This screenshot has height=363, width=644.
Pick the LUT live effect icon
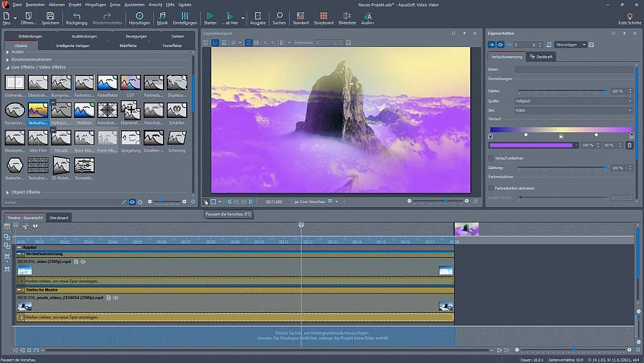(x=131, y=83)
